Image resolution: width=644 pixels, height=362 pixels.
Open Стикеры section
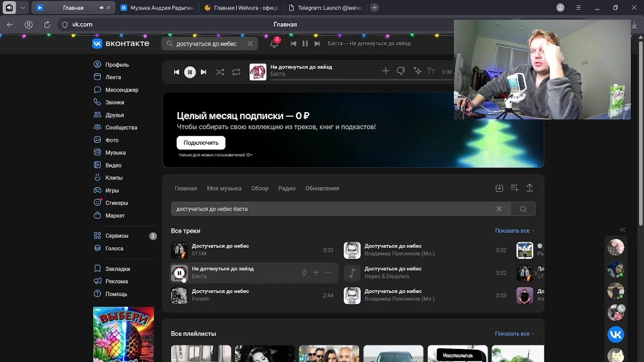(x=111, y=203)
